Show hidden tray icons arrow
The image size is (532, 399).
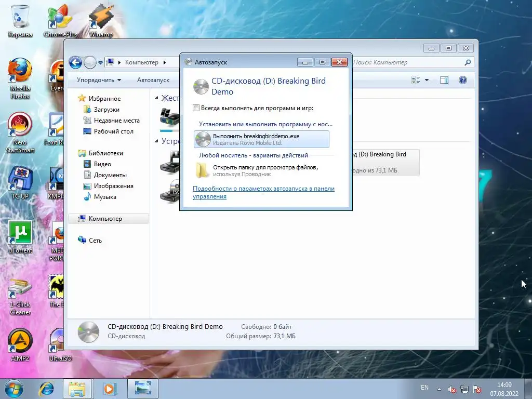[439, 389]
